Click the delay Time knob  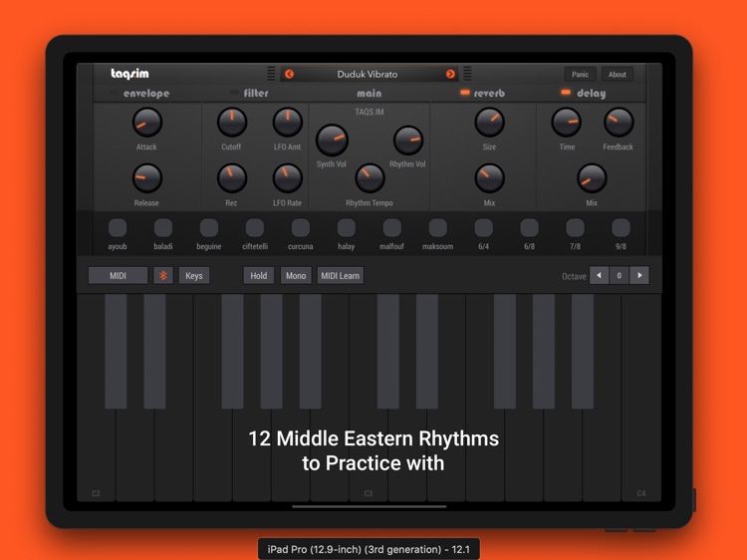566,123
